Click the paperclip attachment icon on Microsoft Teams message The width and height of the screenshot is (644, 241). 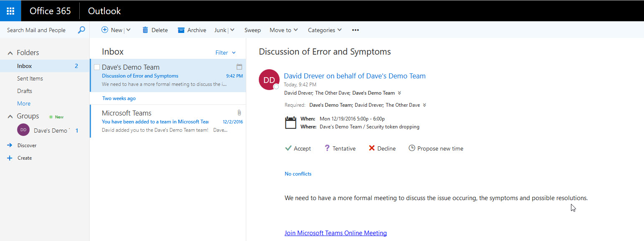[240, 113]
